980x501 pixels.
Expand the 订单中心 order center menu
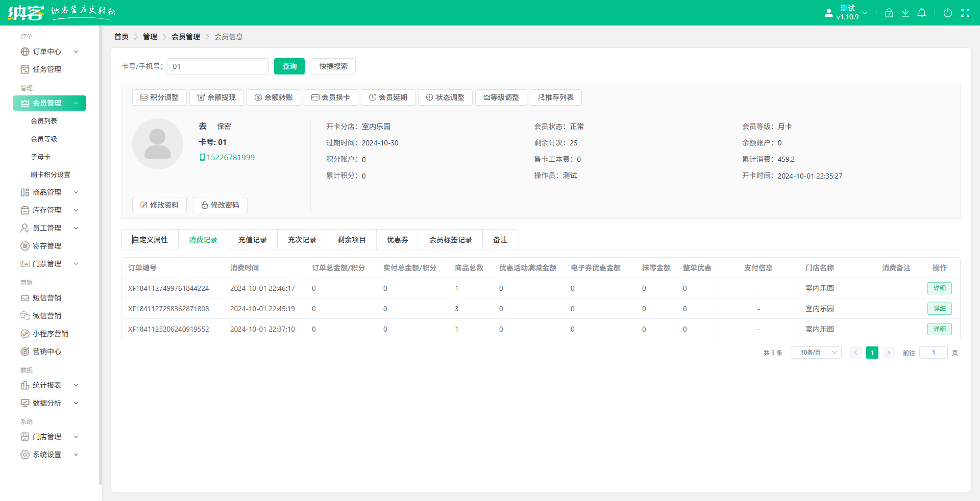tap(50, 52)
